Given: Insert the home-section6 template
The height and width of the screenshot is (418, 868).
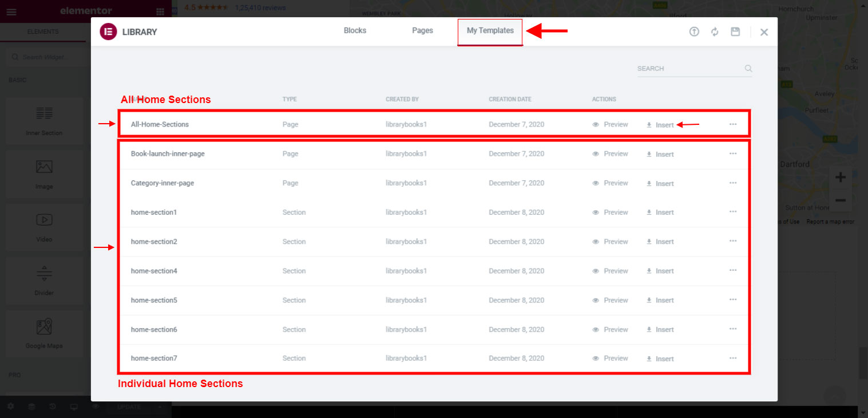Looking at the screenshot, I should [x=660, y=330].
